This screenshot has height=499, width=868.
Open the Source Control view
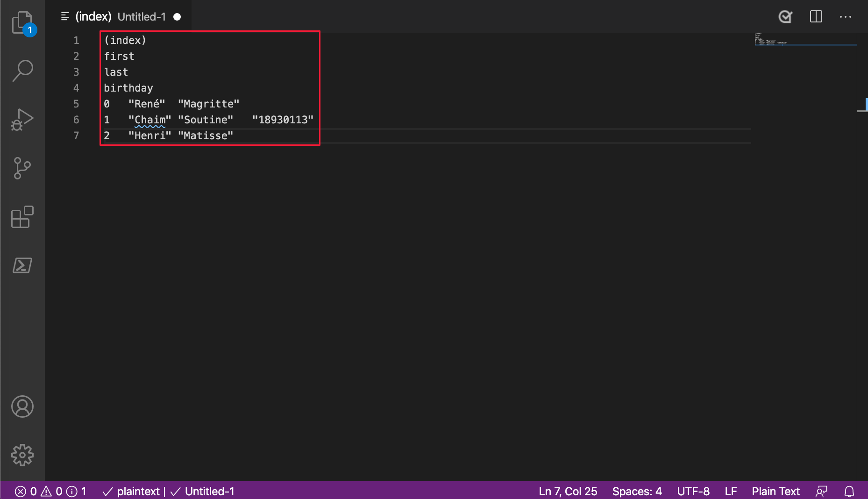point(22,169)
